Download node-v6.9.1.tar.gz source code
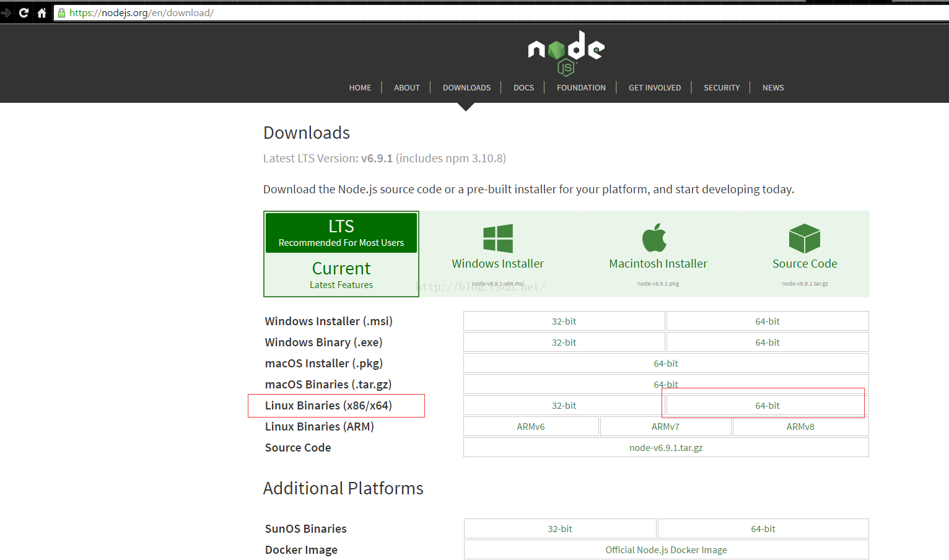The image size is (949, 560). coord(666,448)
